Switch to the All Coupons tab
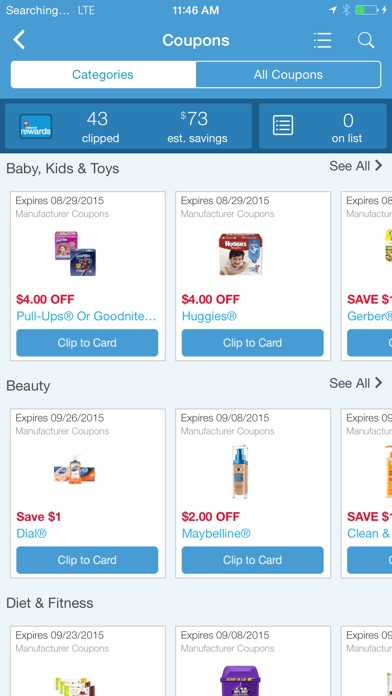392x696 pixels. point(288,75)
